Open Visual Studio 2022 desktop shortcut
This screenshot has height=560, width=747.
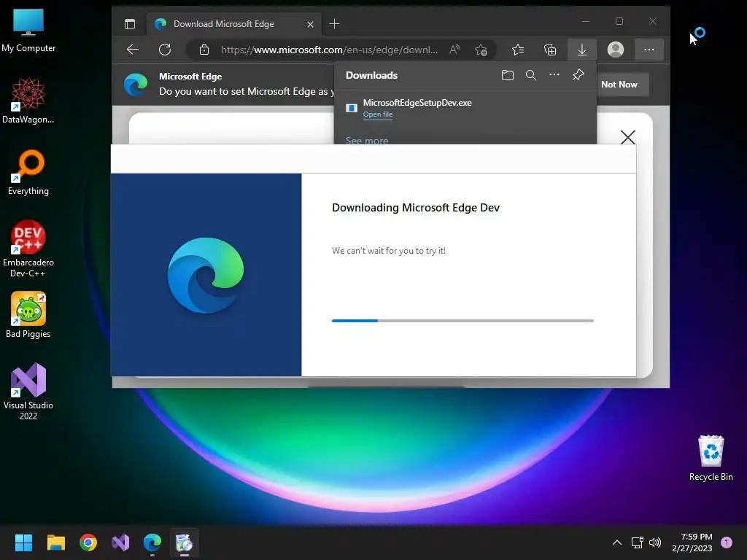[x=28, y=392]
